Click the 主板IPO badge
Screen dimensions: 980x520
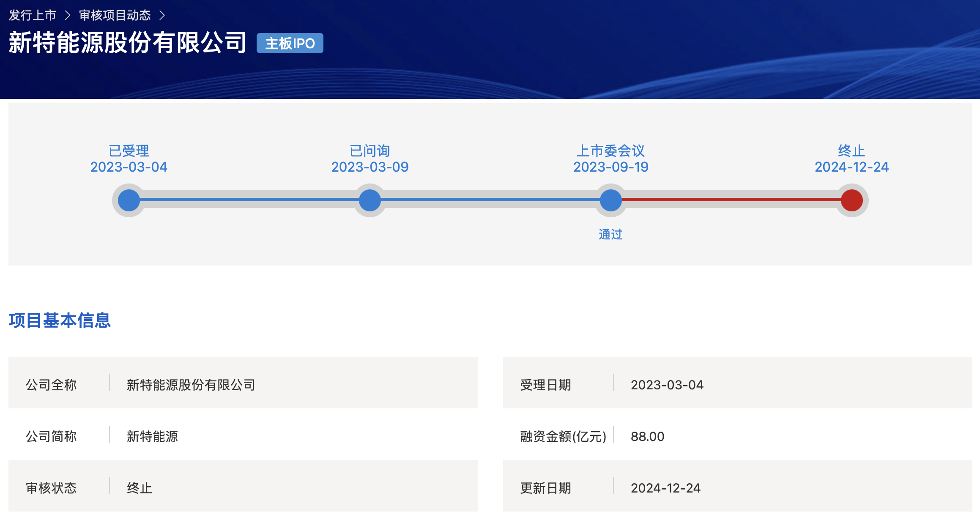tap(290, 43)
